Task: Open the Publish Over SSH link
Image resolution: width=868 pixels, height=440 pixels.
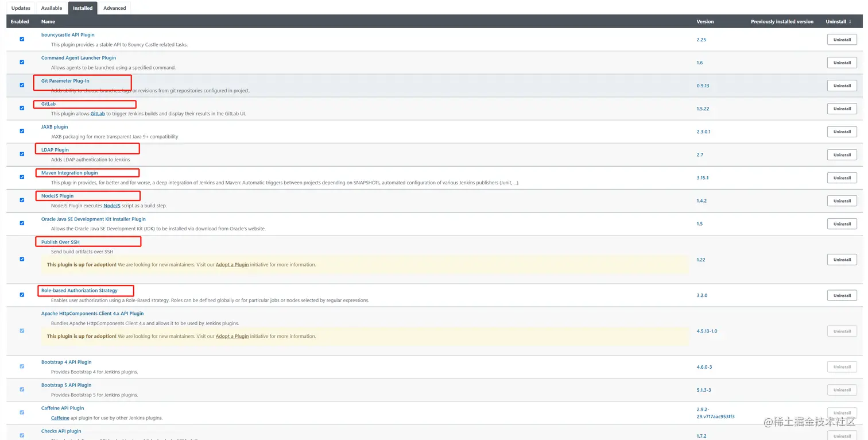Action: pyautogui.click(x=60, y=242)
